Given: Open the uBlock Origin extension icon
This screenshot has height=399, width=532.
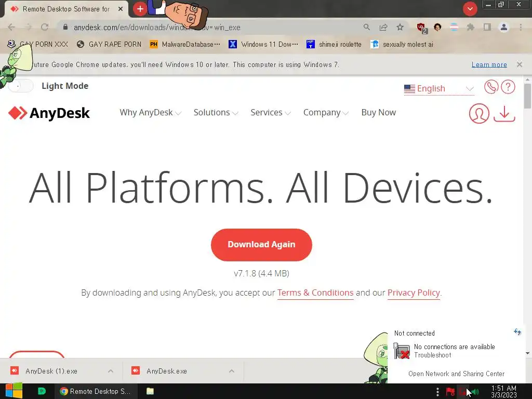Looking at the screenshot, I should tap(421, 28).
